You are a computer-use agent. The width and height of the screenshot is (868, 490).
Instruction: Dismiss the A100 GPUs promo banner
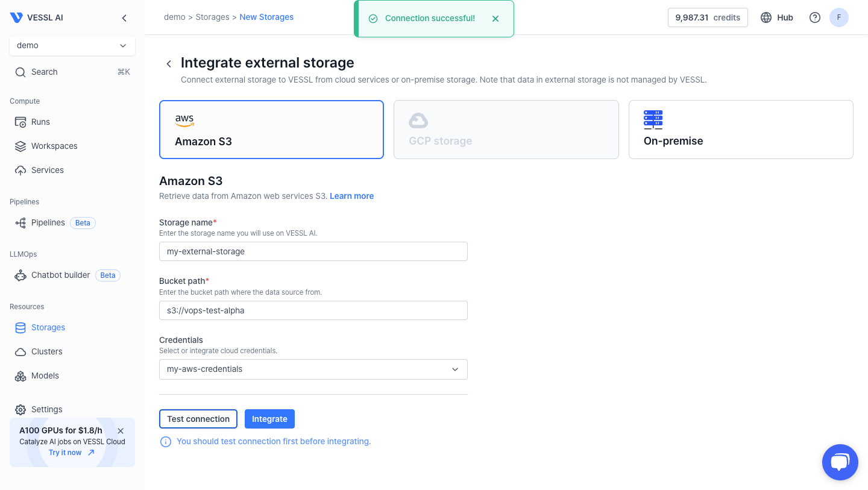pos(121,431)
